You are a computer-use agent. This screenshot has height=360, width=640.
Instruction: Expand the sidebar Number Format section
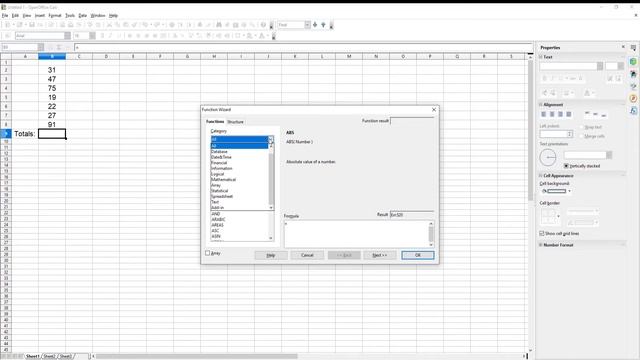[x=541, y=245]
